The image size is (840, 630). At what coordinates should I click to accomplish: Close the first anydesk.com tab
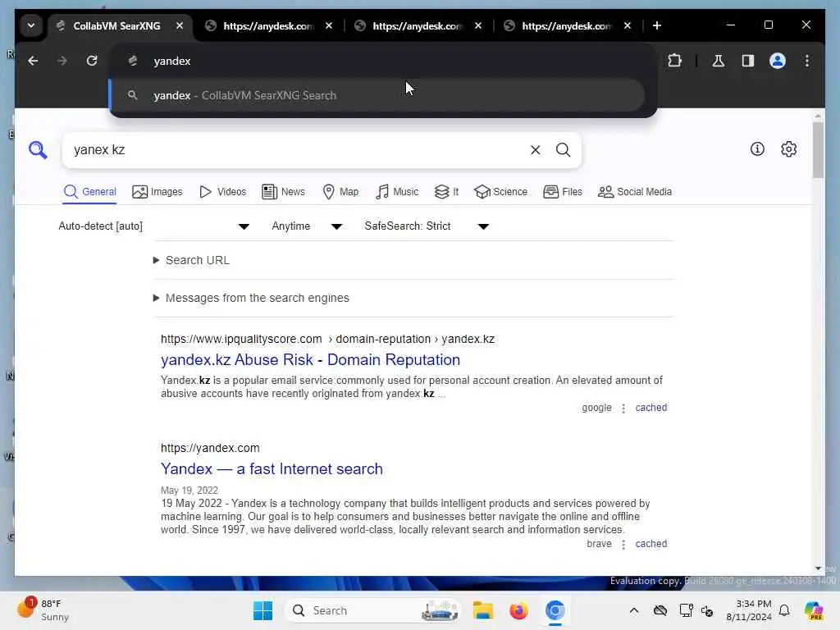click(x=329, y=25)
